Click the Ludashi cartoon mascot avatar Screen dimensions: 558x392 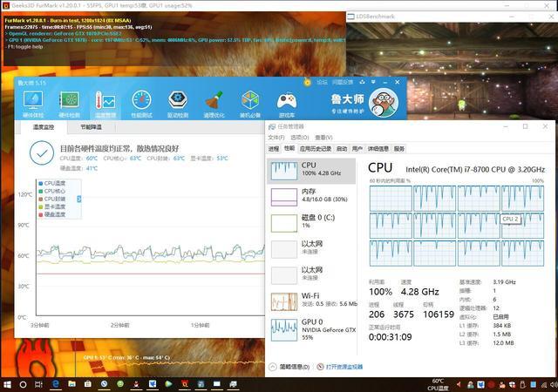pos(384,103)
